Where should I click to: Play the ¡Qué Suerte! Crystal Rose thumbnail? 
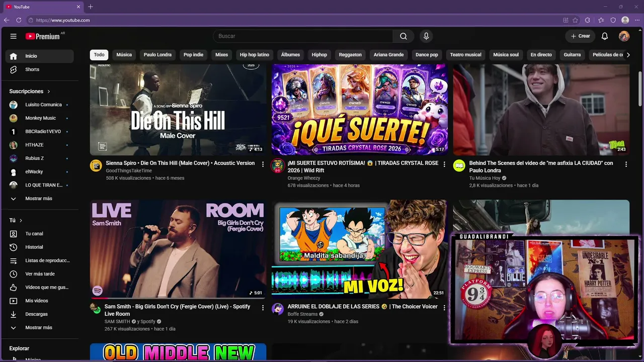click(360, 110)
